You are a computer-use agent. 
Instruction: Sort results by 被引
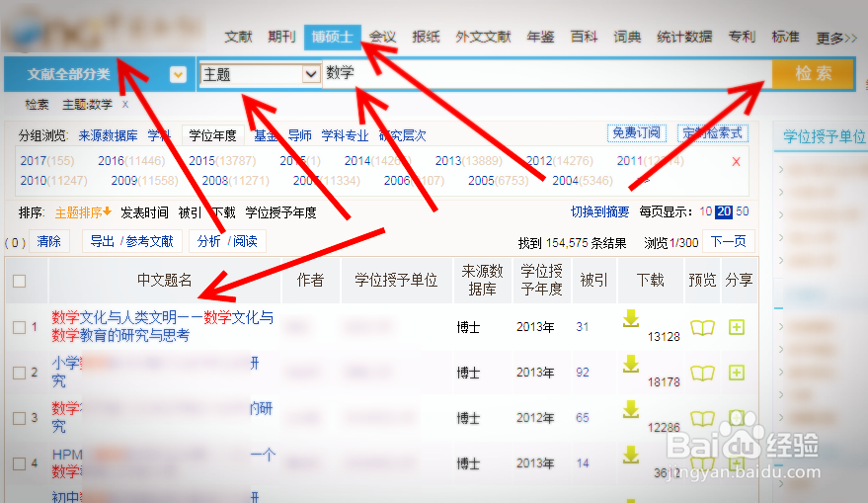coord(190,212)
